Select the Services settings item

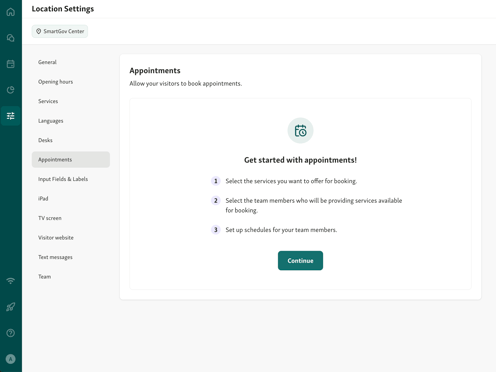[71, 101]
